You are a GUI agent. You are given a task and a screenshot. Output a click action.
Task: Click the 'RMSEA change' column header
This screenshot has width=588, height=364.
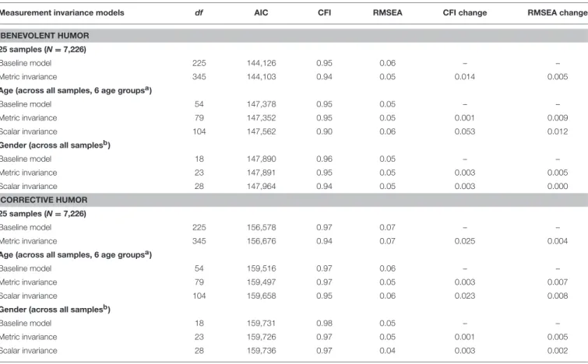558,12
